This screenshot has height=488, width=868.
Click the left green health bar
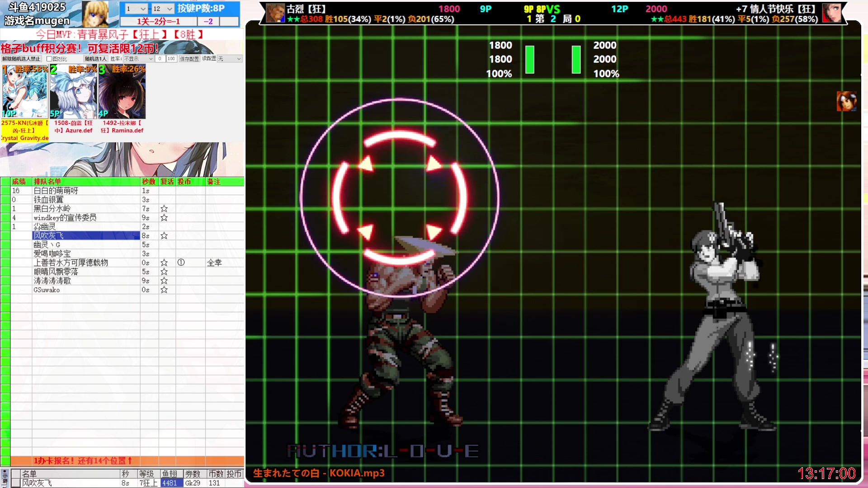(x=529, y=59)
